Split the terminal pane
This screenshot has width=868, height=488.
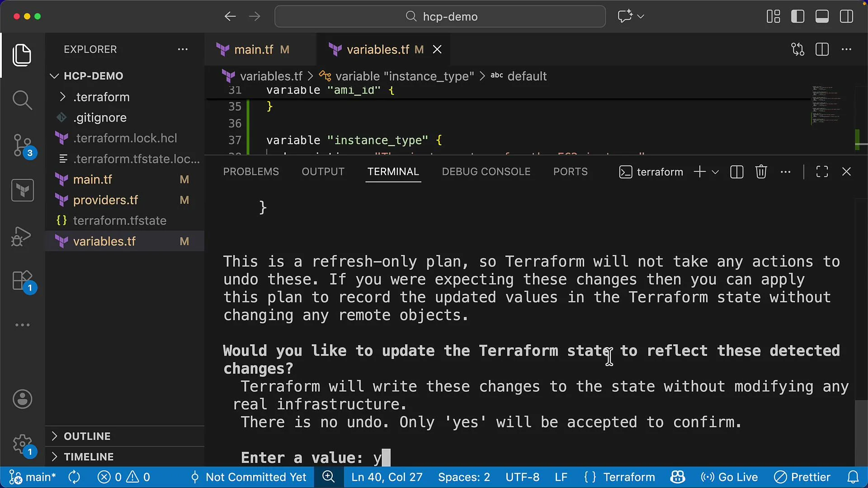(x=736, y=172)
